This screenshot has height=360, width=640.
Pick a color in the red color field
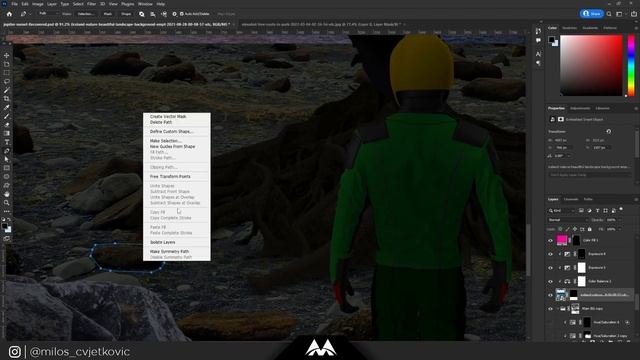(591, 65)
